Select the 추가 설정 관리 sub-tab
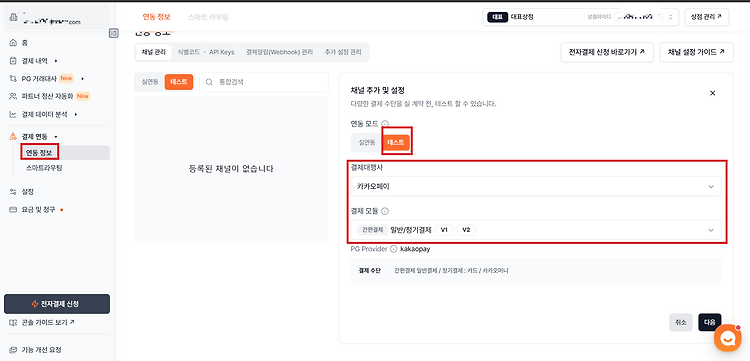 pos(343,52)
